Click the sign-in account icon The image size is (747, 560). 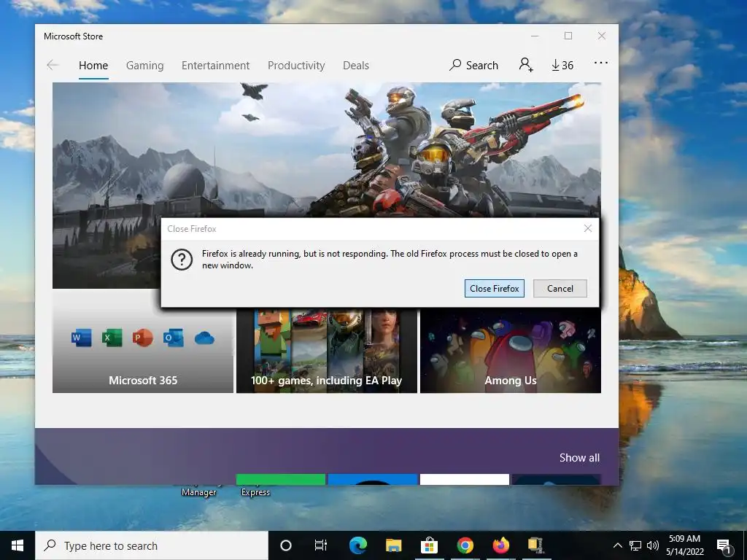526,65
